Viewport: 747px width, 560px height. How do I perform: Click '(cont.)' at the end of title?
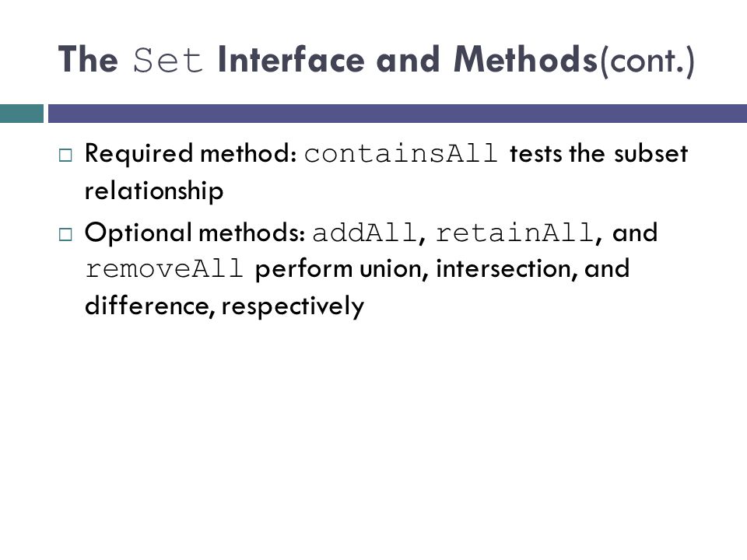tap(647, 62)
